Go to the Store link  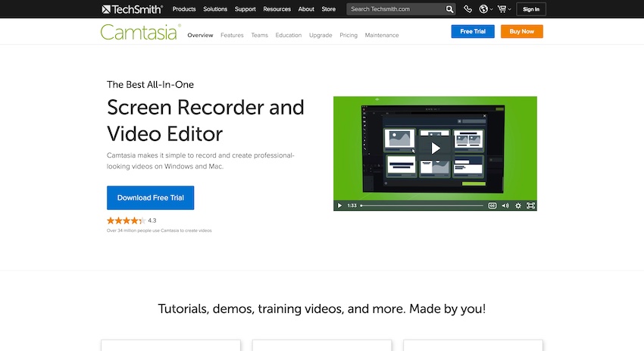(329, 9)
